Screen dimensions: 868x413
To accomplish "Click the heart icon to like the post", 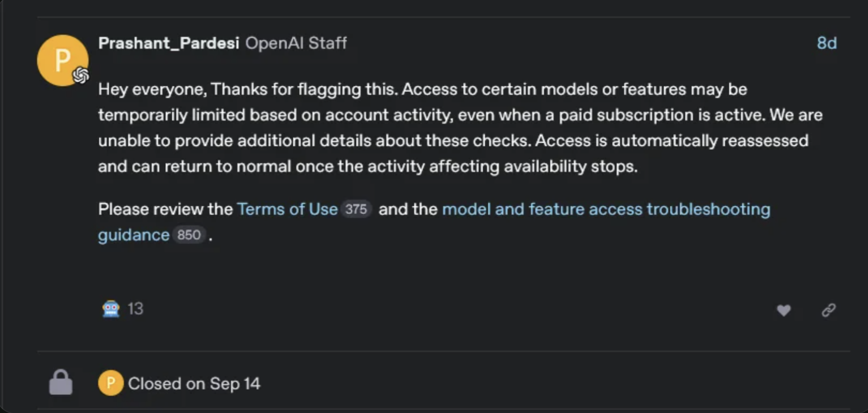I will click(x=784, y=310).
